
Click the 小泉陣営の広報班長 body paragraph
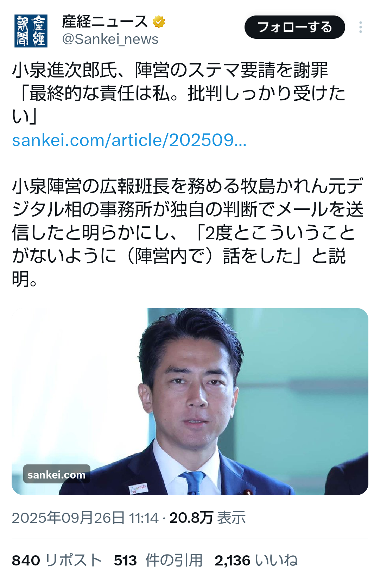click(187, 232)
